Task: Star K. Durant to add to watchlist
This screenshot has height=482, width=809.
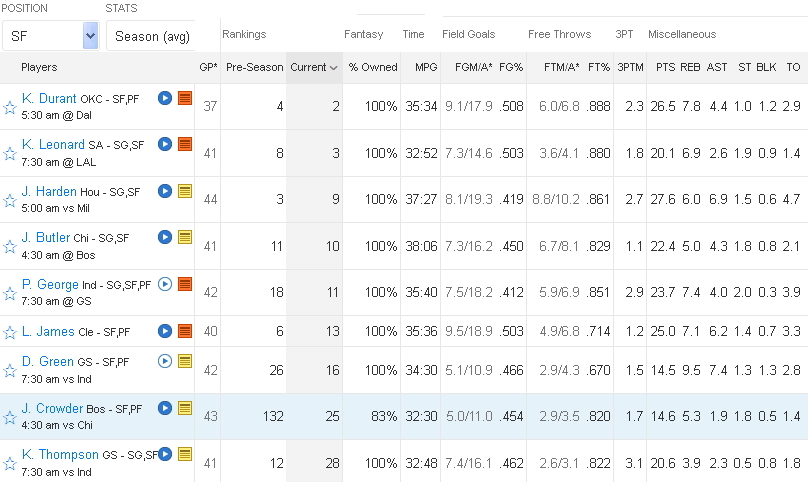Action: [x=10, y=106]
